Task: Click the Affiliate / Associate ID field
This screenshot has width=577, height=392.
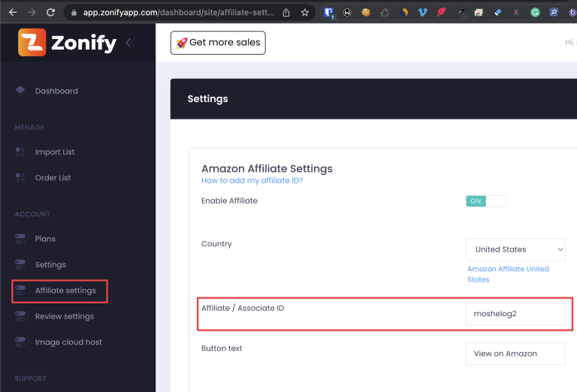Action: [515, 314]
